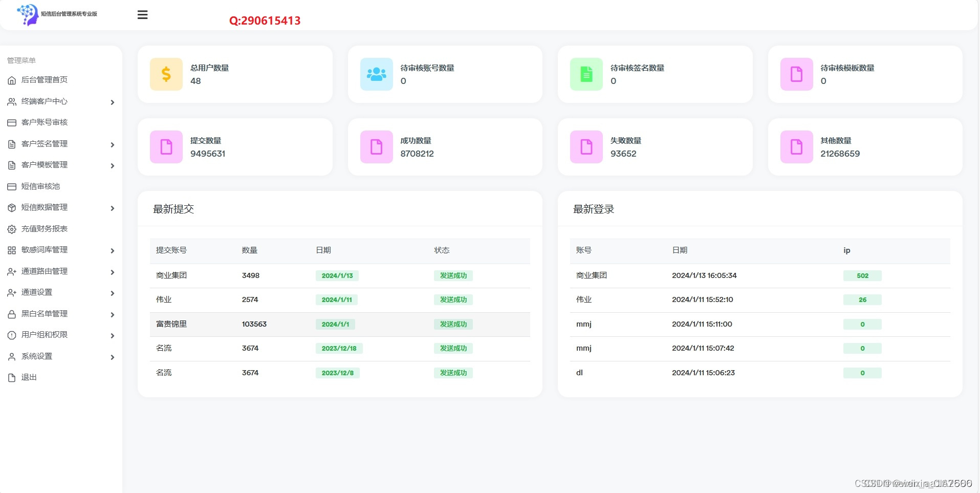Image resolution: width=980 pixels, height=493 pixels.
Task: Click the 提交账号 column header
Action: 171,250
